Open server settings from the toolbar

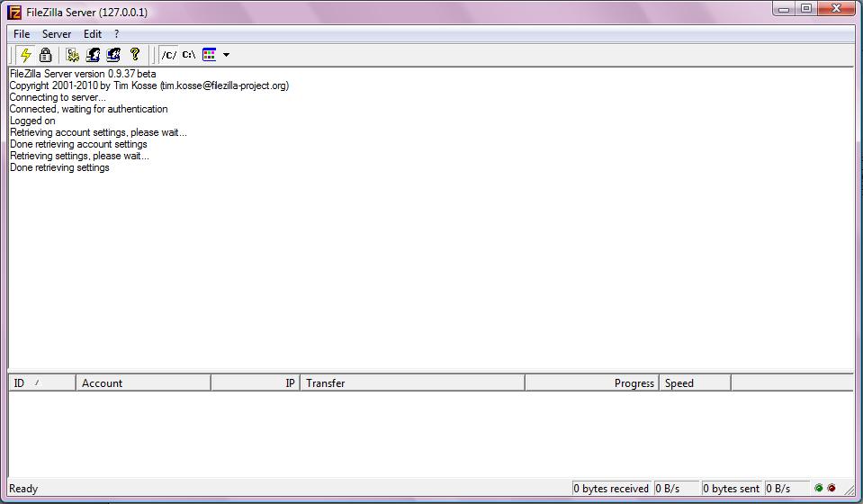click(x=73, y=55)
